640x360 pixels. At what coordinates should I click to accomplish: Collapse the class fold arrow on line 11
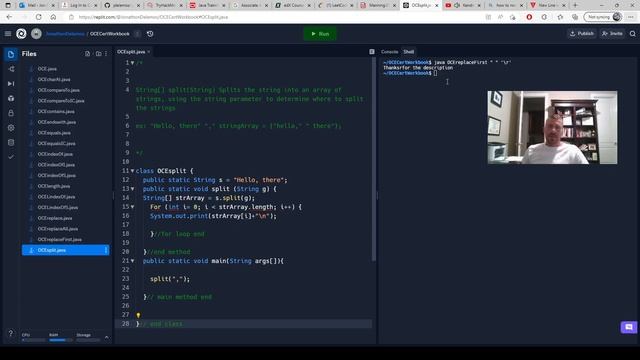click(x=132, y=171)
